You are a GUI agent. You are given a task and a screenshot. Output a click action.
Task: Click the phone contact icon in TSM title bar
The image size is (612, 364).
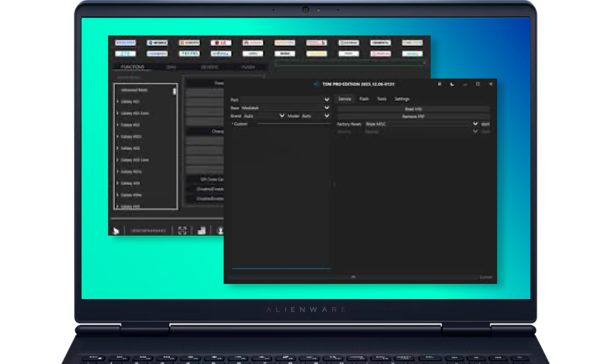pyautogui.click(x=452, y=84)
